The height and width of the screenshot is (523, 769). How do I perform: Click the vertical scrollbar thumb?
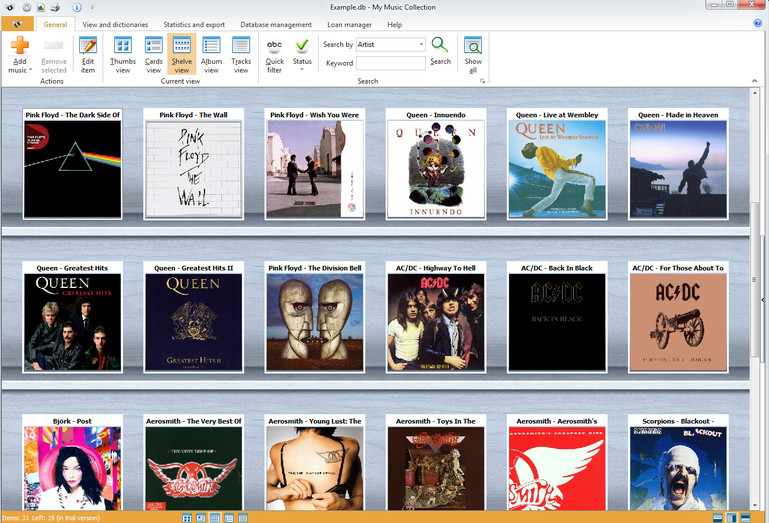tap(754, 279)
